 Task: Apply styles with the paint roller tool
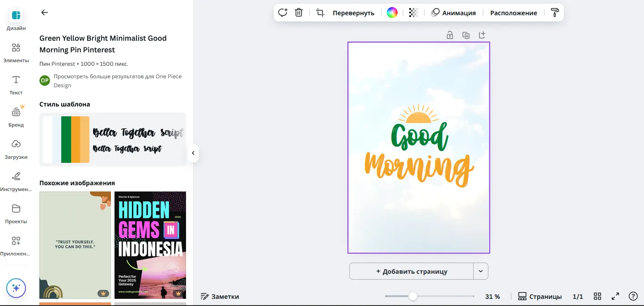555,13
